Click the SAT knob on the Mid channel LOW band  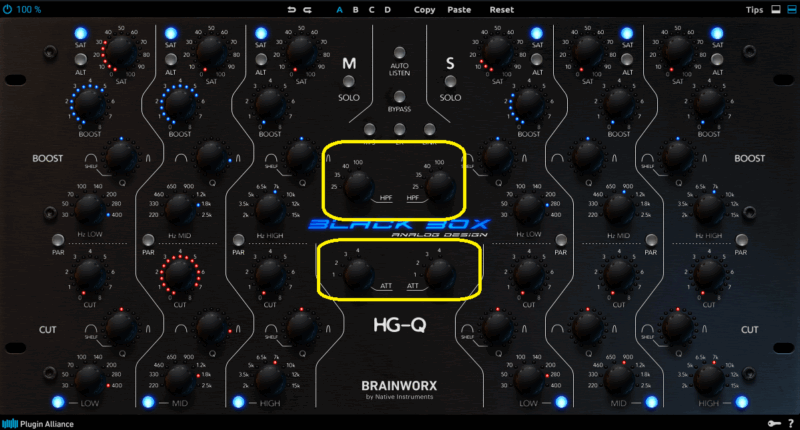(x=121, y=51)
